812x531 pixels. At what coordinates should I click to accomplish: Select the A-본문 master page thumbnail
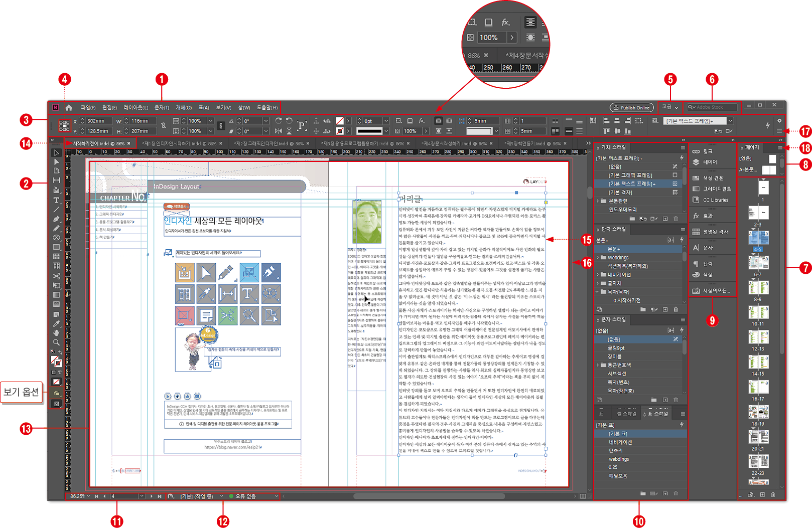click(x=768, y=170)
